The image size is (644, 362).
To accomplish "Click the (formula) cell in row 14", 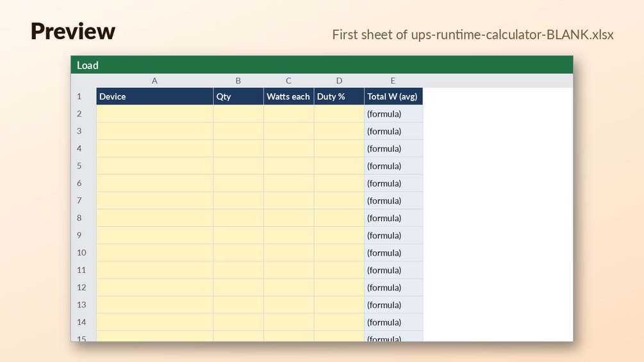I will pos(393,322).
